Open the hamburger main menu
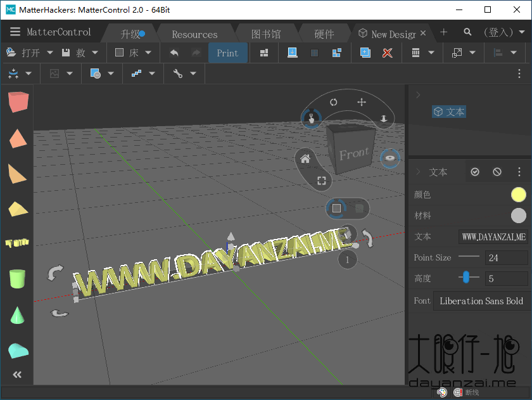532x400 pixels. [x=15, y=32]
